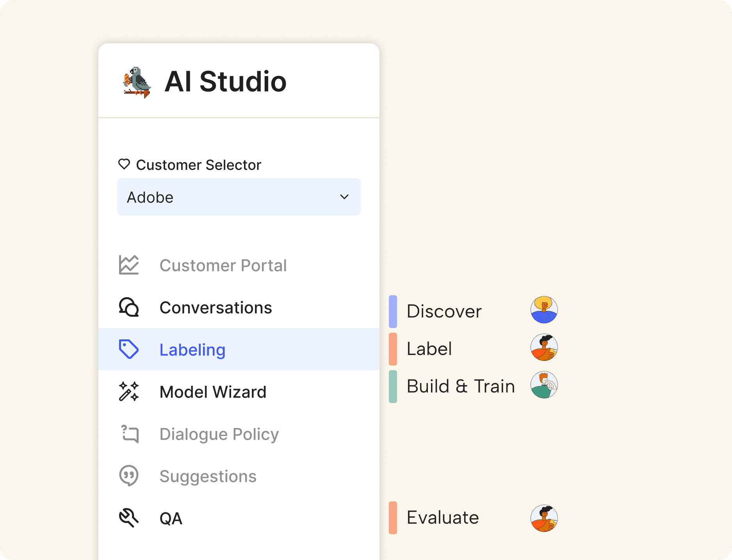732x560 pixels.
Task: Click the Dialogue Policy flow icon
Action: coord(130,434)
